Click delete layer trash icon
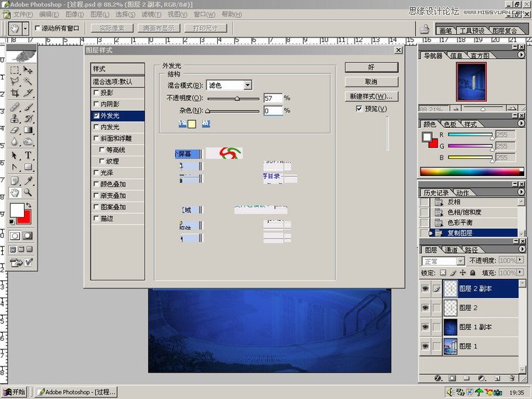Image resolution: width=532 pixels, height=399 pixels. [511, 378]
